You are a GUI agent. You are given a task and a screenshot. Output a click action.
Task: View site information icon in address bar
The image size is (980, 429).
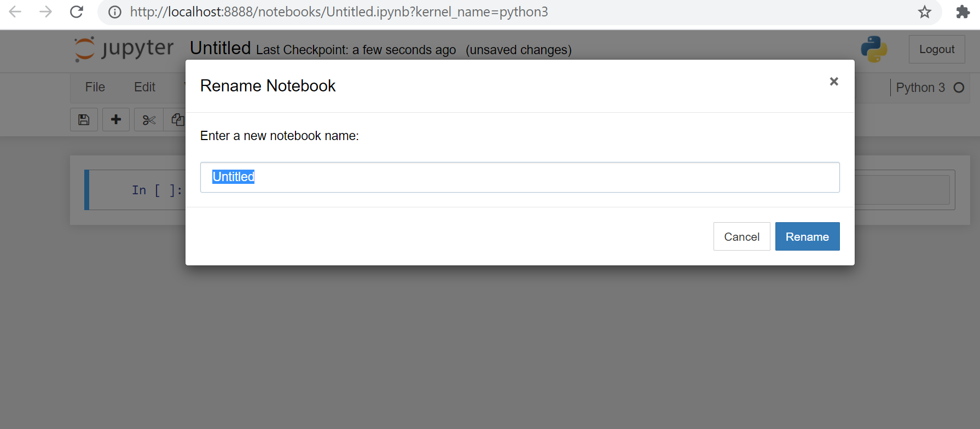click(x=115, y=12)
